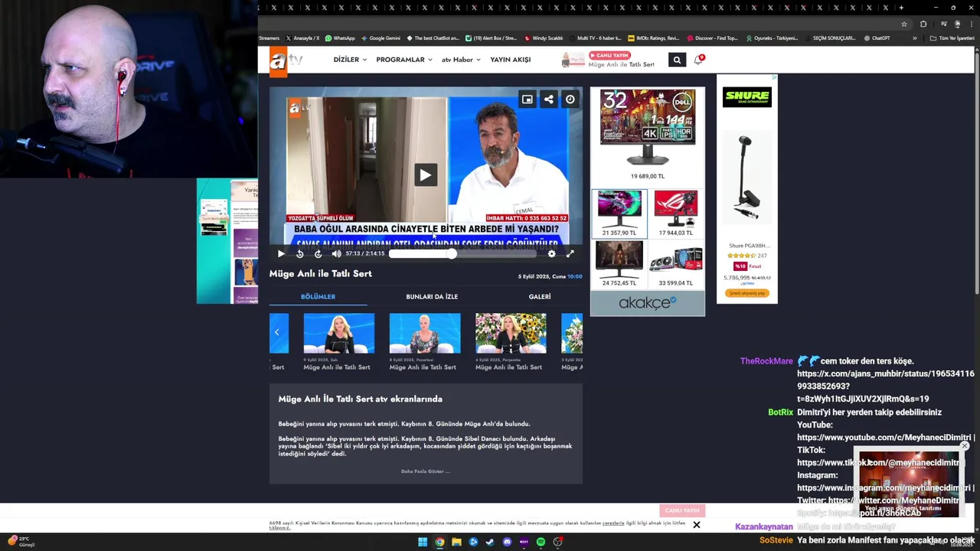The width and height of the screenshot is (980, 551).
Task: Click the pink CANLI YAYIN button near bottom
Action: tap(681, 510)
